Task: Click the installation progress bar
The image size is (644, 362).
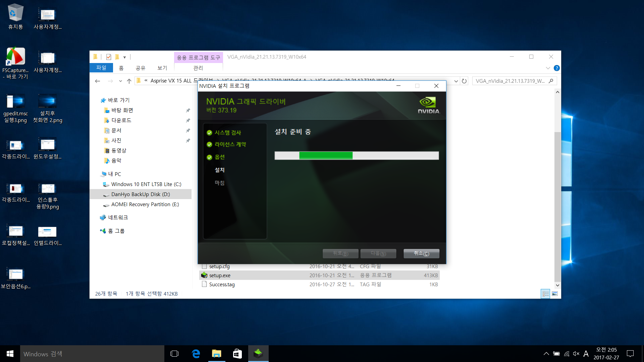Action: [x=357, y=156]
